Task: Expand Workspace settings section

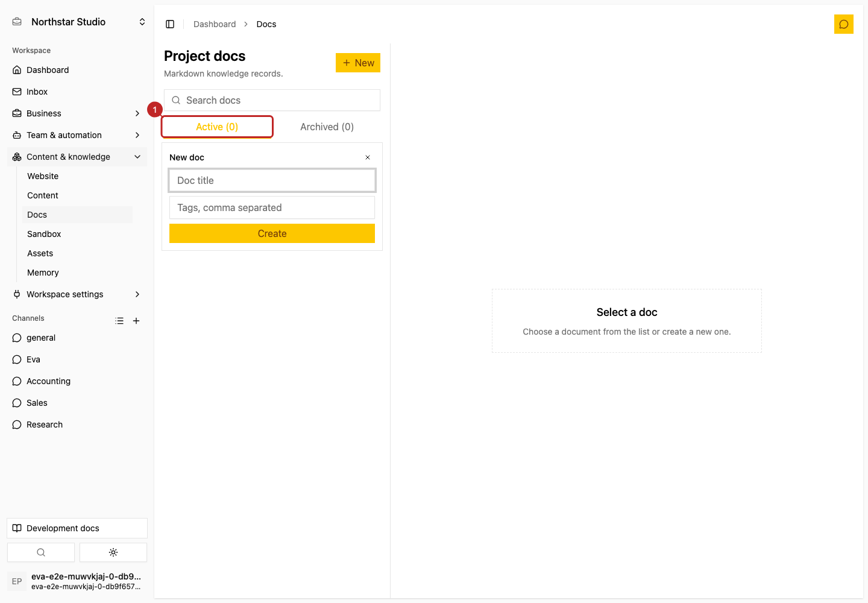Action: tap(77, 294)
